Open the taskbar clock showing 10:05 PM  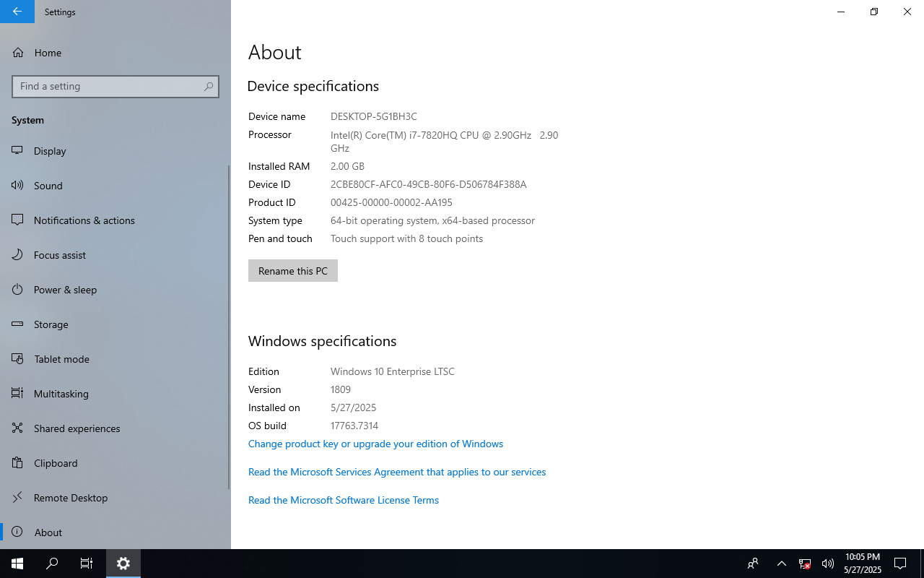[863, 564]
